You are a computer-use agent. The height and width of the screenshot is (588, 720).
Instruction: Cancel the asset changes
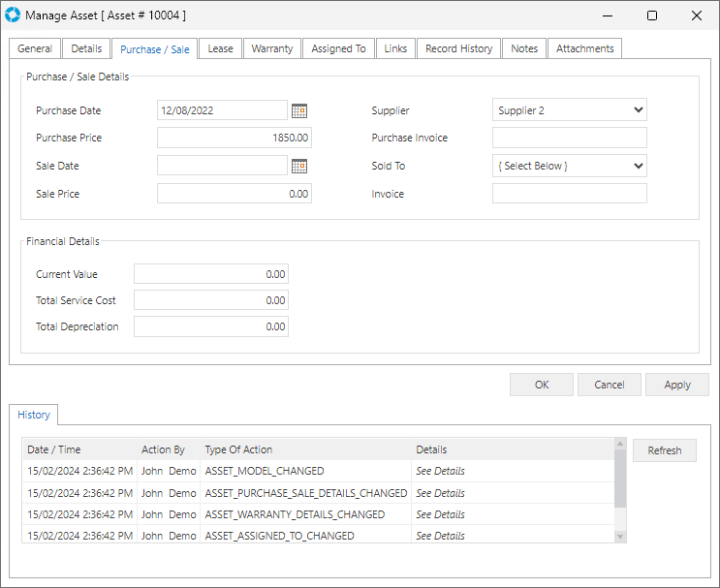pyautogui.click(x=609, y=385)
